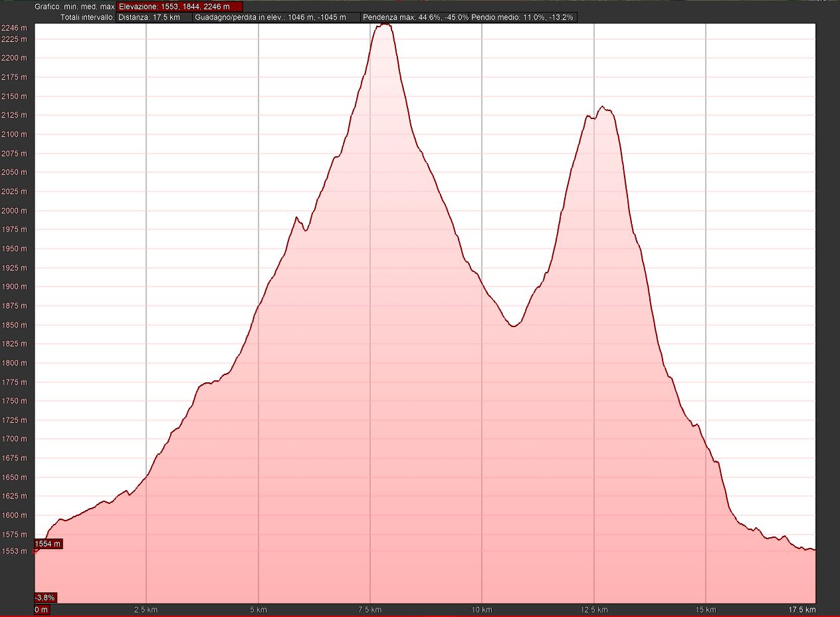
Task: Click the 1554 m cursor elevation tag
Action: [x=48, y=544]
